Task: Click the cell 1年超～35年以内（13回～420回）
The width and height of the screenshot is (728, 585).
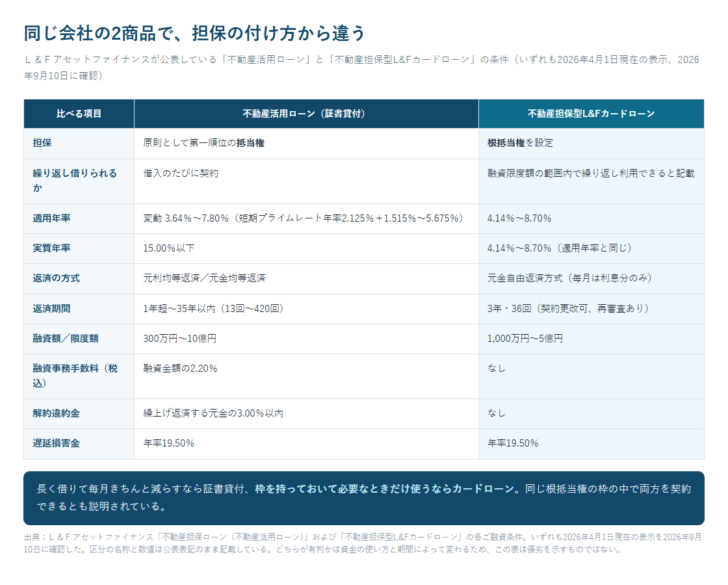Action: pyautogui.click(x=306, y=309)
